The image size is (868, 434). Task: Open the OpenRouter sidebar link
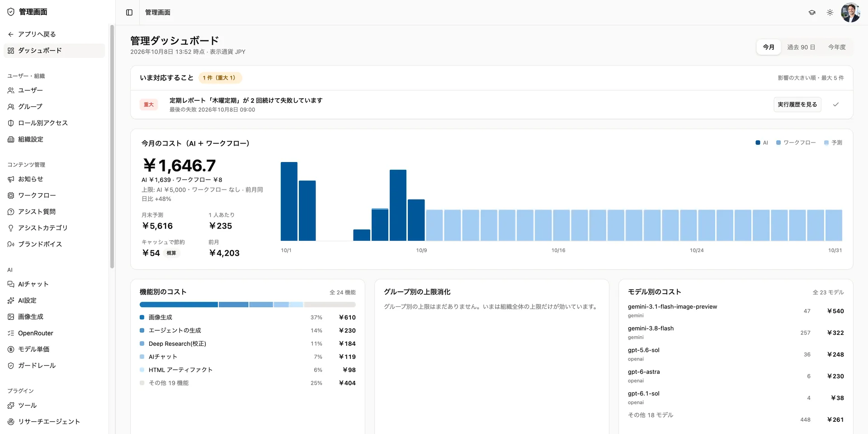(x=54, y=333)
